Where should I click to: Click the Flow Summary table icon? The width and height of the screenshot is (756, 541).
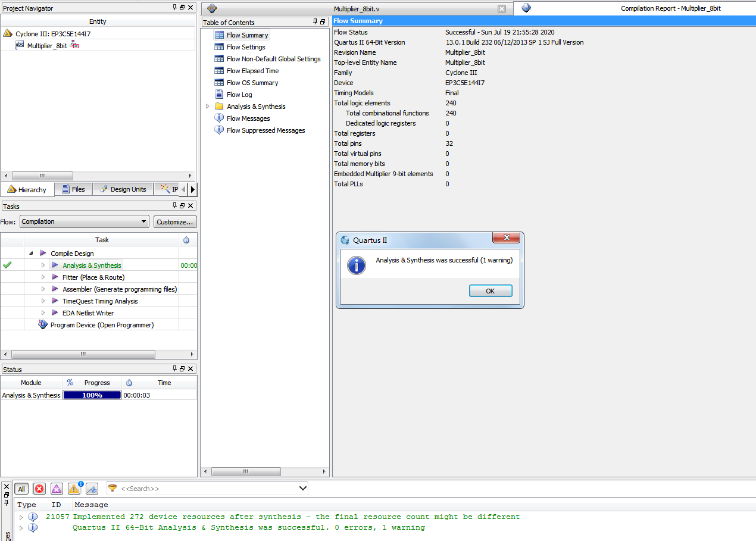pos(219,35)
